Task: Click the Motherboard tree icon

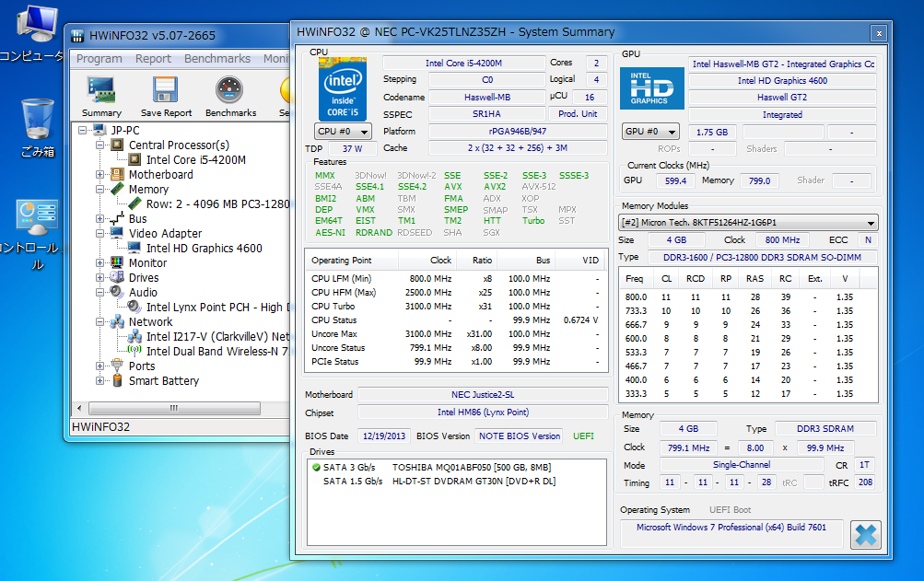Action: tap(117, 174)
